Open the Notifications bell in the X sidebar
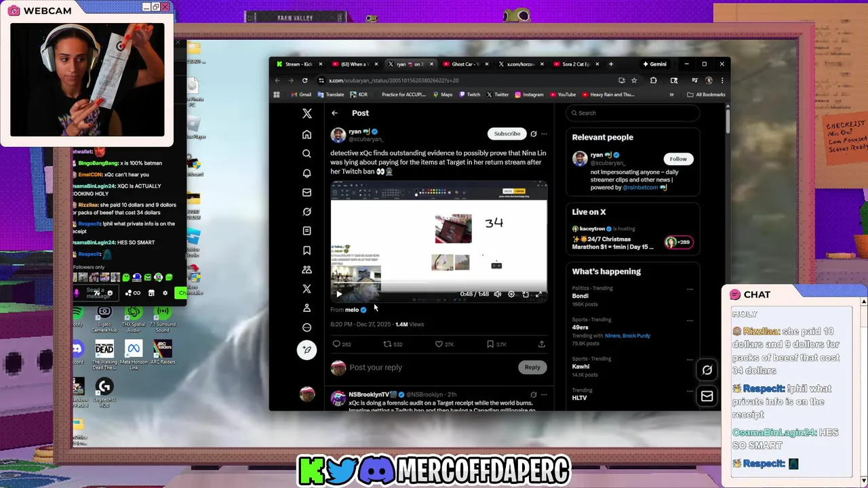Image resolution: width=868 pixels, height=488 pixels. [x=307, y=174]
